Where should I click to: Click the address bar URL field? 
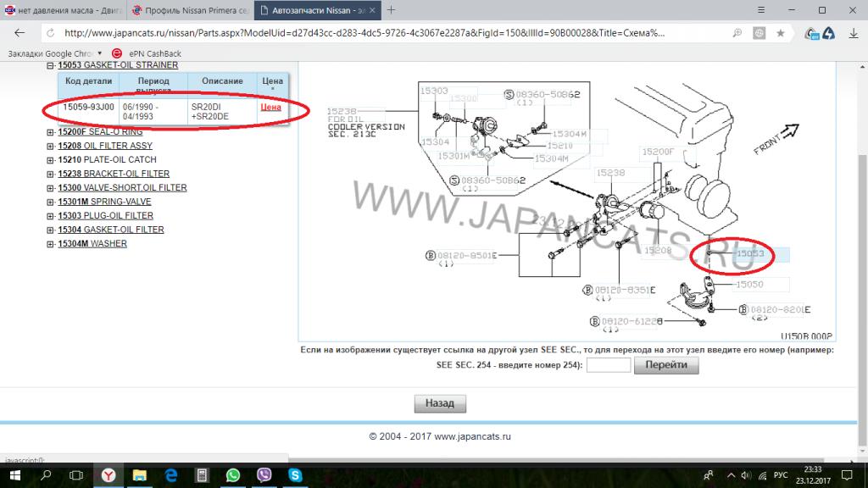click(364, 33)
